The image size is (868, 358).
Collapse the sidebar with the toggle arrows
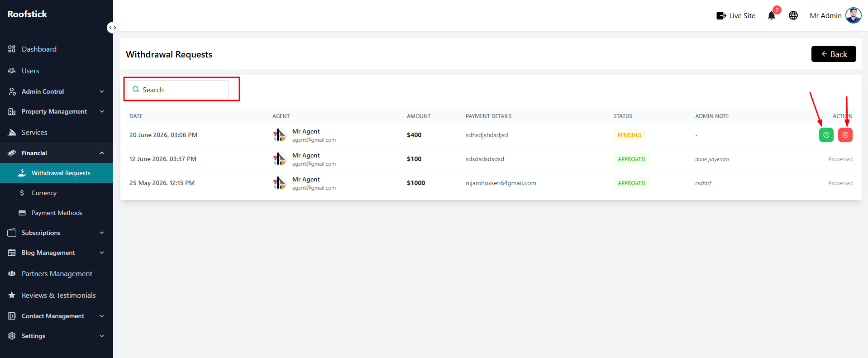click(112, 28)
